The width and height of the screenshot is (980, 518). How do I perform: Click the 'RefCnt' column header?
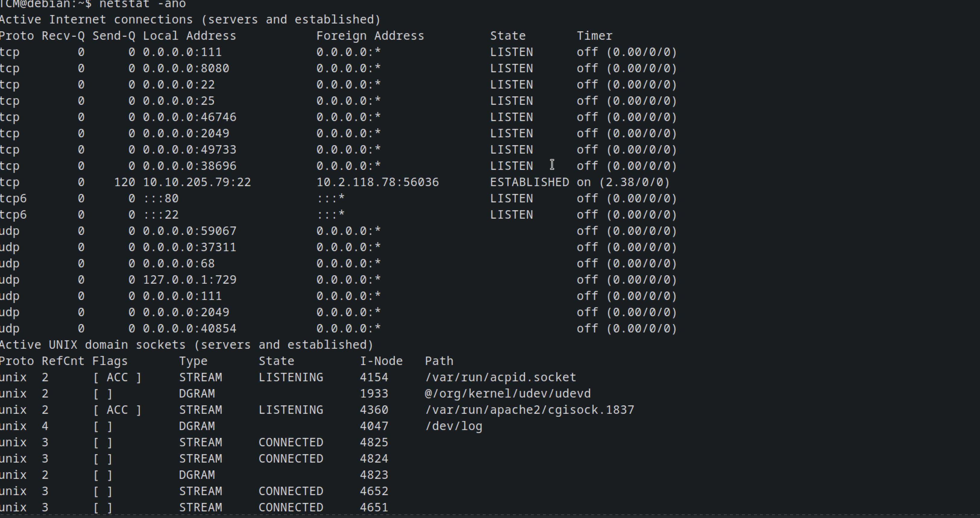(63, 361)
